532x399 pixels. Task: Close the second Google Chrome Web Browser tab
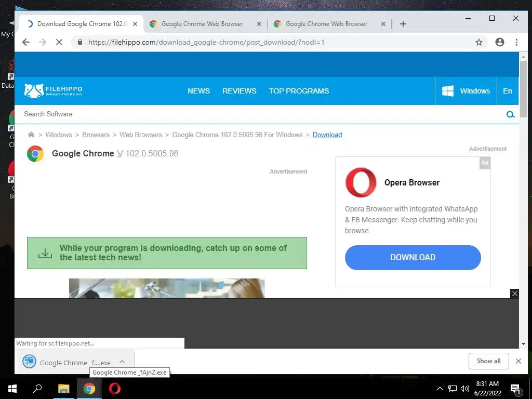[x=259, y=24]
